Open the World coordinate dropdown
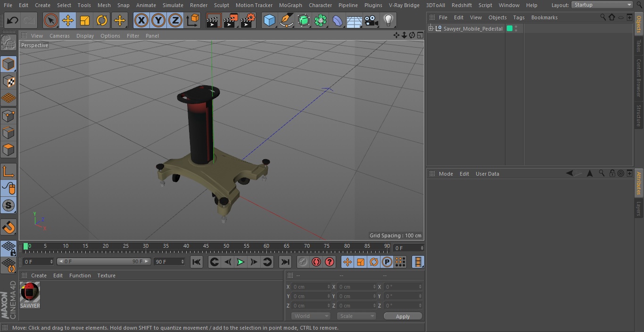This screenshot has height=332, width=644. pyautogui.click(x=310, y=316)
